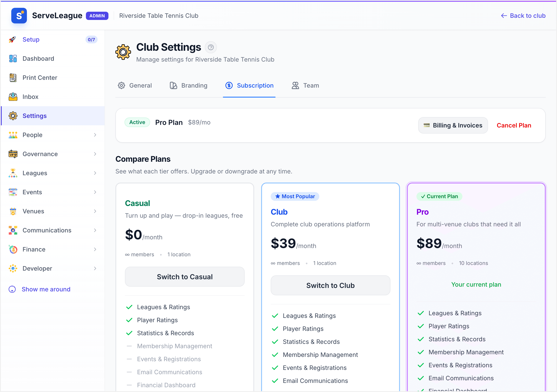Click Cancel Plan

(x=514, y=125)
